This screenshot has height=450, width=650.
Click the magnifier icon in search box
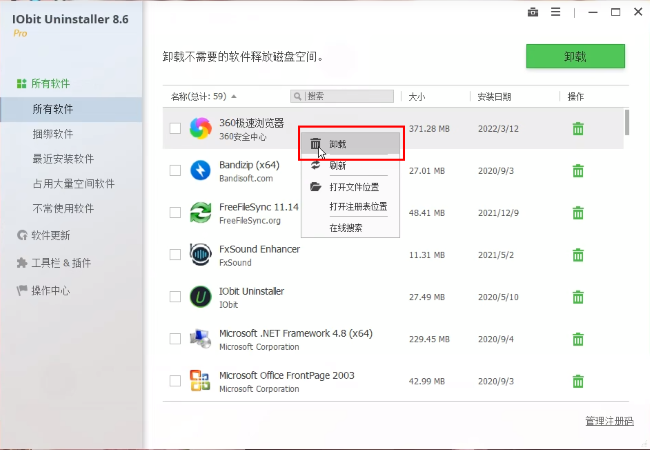297,97
